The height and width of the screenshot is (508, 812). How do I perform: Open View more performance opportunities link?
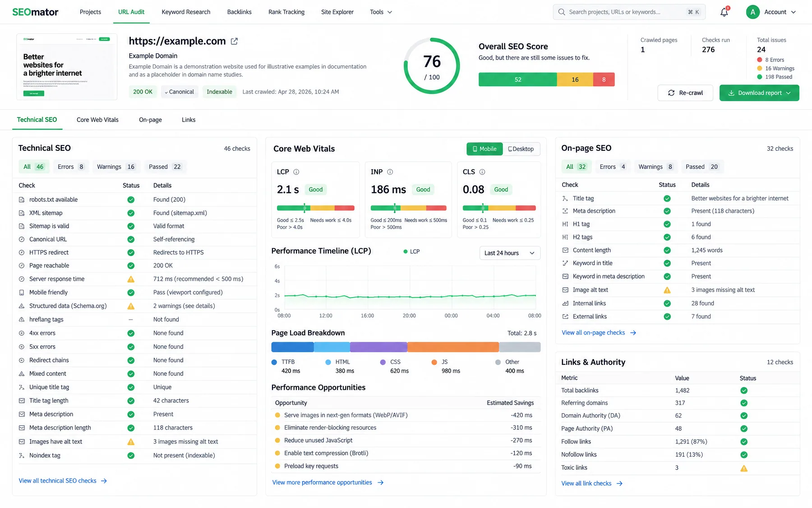click(328, 483)
